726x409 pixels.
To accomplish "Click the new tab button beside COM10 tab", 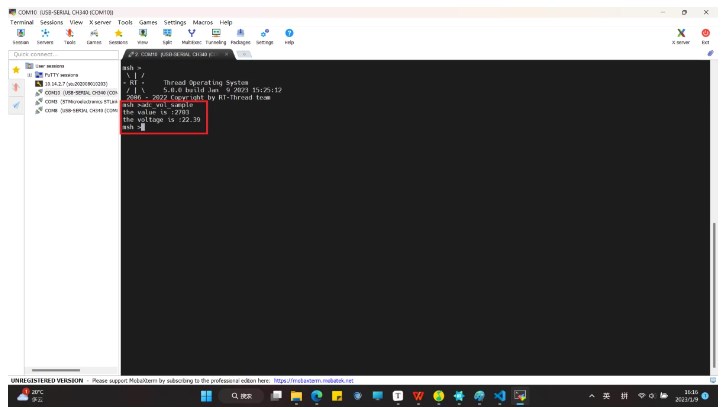I will coord(244,54).
